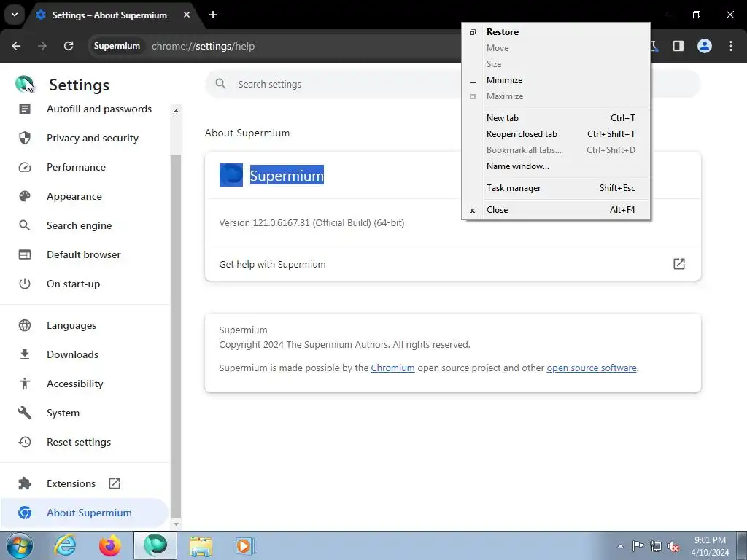Choose Restore in the window menu
The image size is (747, 560).
click(556, 32)
